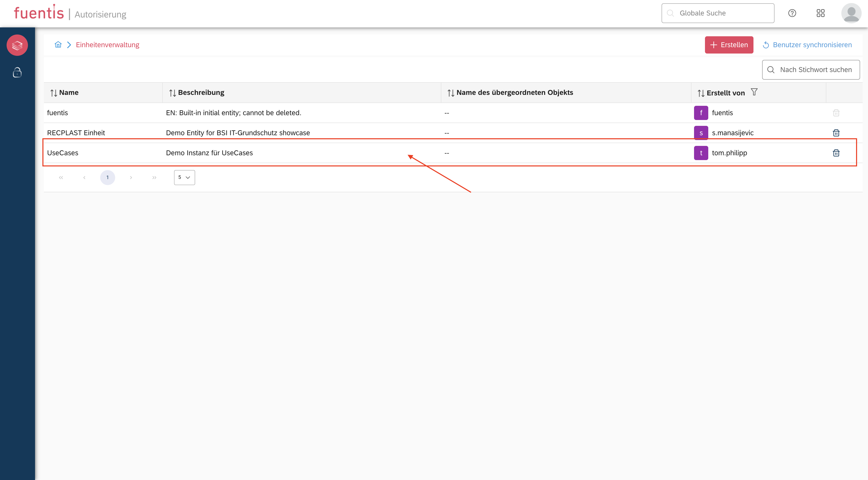Expand the rows-per-page dropdown showing 5
This screenshot has height=480, width=868.
coord(184,177)
